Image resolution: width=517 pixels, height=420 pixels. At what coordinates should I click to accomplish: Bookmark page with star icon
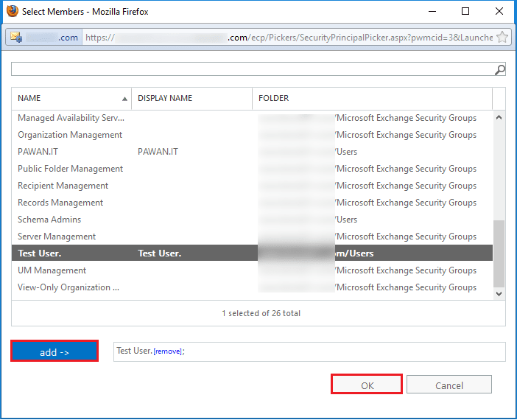[x=502, y=38]
